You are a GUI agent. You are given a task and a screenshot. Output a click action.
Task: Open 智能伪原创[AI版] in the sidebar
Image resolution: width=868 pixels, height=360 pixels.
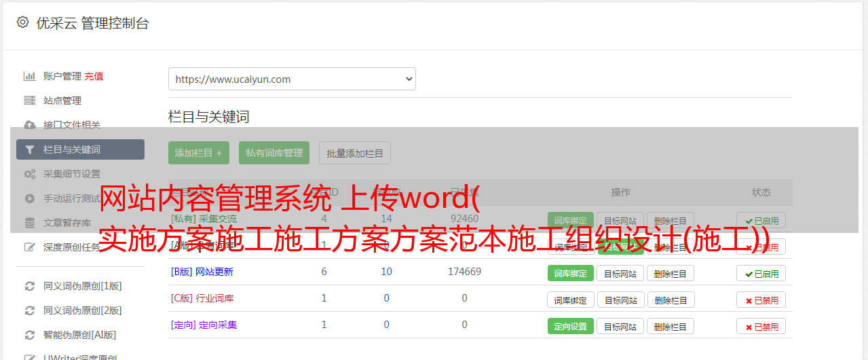(x=80, y=335)
